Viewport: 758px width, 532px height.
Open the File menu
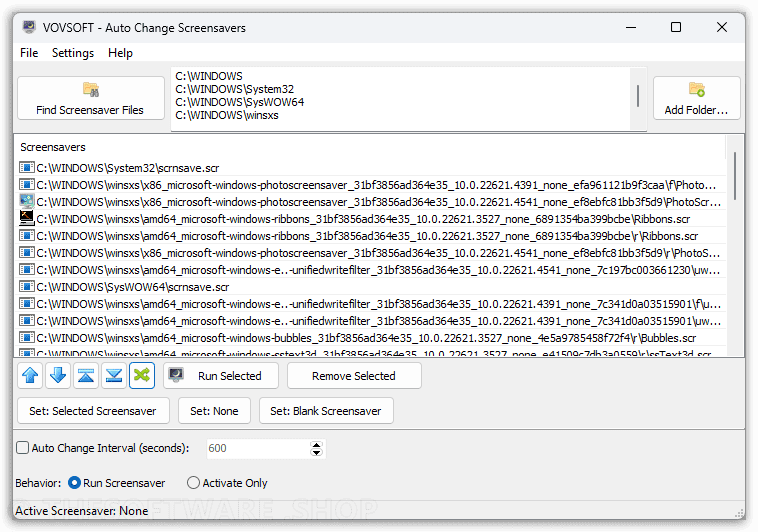[x=29, y=53]
